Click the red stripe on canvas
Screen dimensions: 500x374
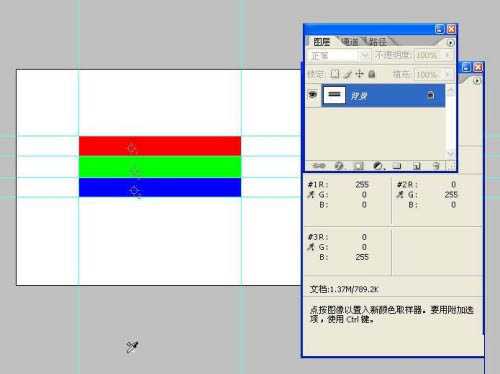tap(160, 146)
